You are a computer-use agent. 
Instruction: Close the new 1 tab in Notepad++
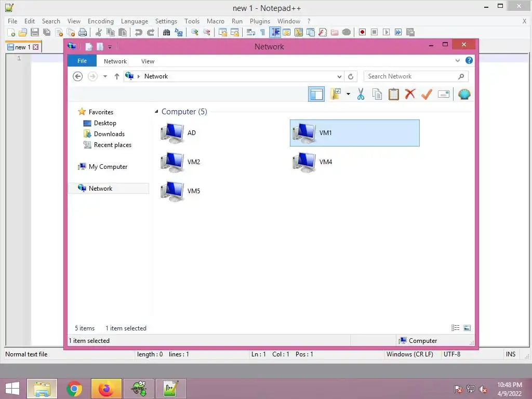(36, 47)
